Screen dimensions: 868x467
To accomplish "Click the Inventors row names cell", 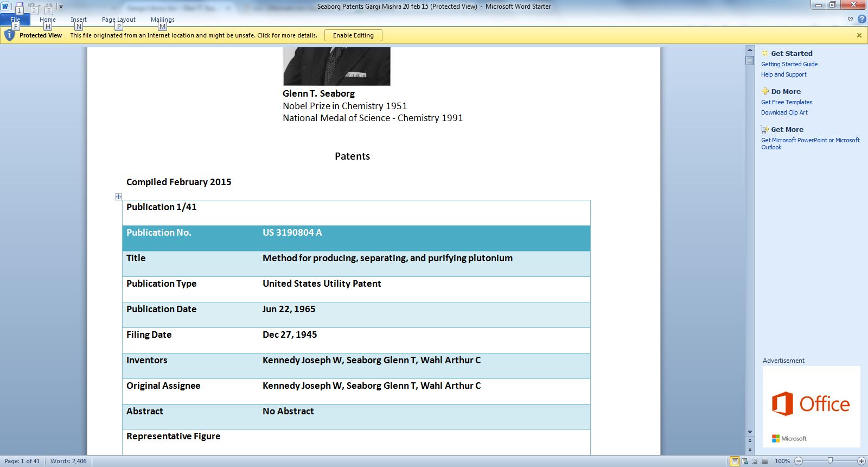I will 424,366.
